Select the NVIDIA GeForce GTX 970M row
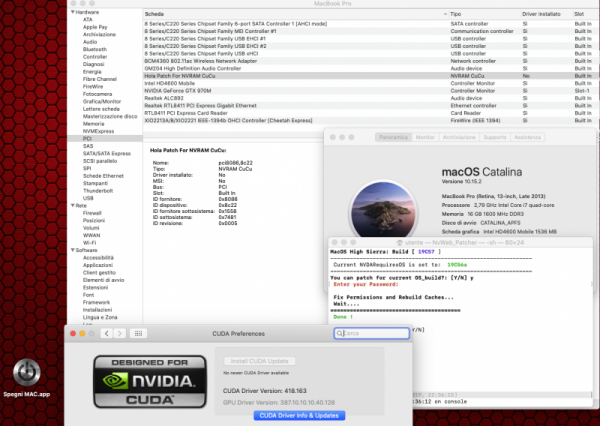This screenshot has width=600, height=426. (370, 91)
